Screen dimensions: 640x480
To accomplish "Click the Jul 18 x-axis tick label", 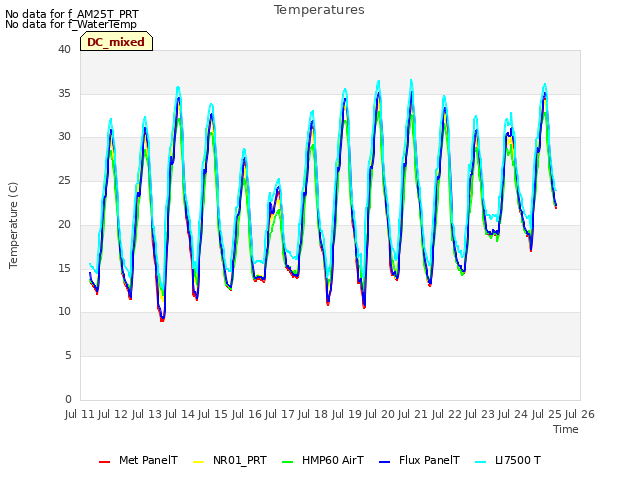I will point(313,414).
